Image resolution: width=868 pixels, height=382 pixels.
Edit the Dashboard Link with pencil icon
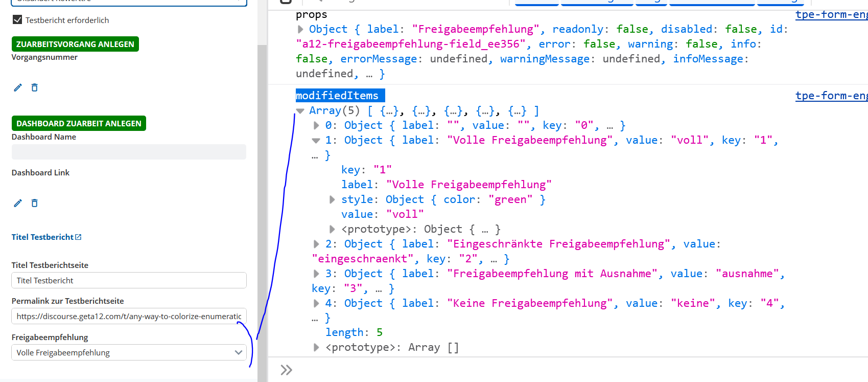pyautogui.click(x=18, y=203)
